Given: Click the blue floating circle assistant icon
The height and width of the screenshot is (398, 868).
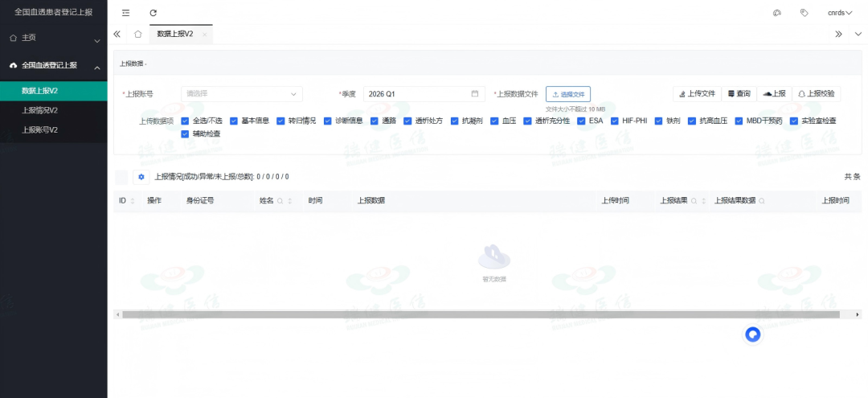Looking at the screenshot, I should pyautogui.click(x=752, y=334).
